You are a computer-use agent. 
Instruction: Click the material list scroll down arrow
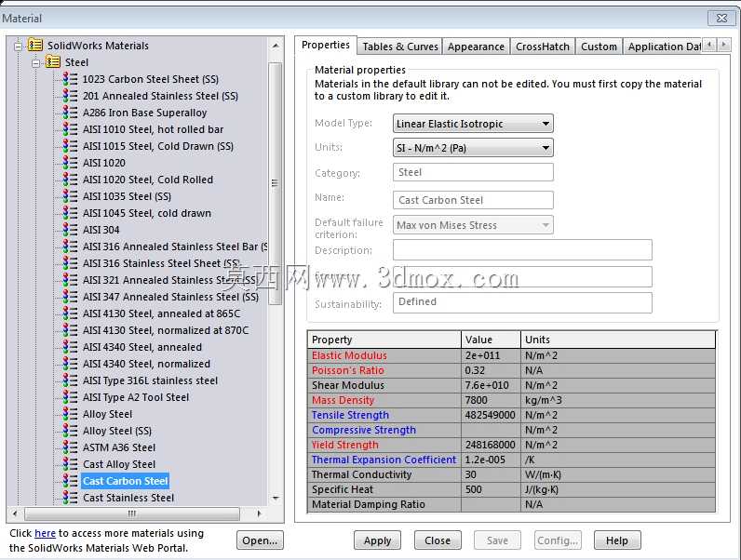pos(276,499)
